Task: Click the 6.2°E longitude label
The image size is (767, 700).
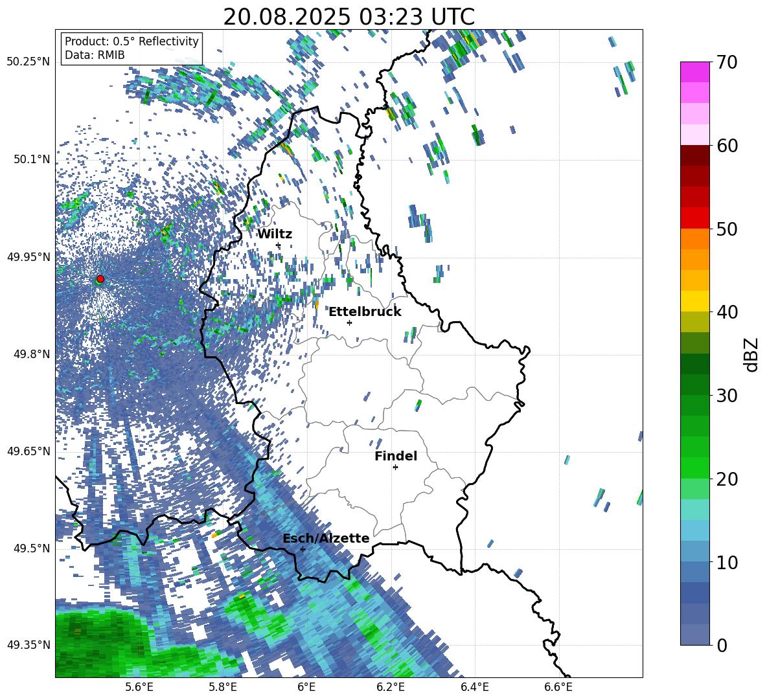Action: click(391, 687)
